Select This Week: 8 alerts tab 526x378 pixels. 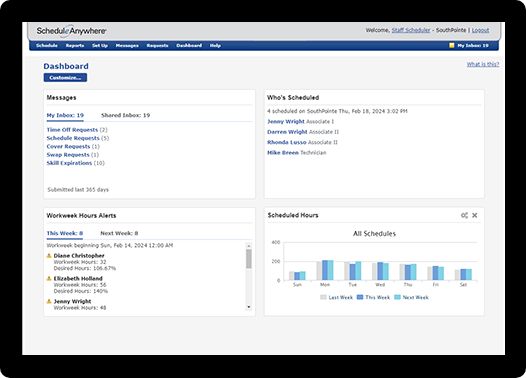coord(65,233)
